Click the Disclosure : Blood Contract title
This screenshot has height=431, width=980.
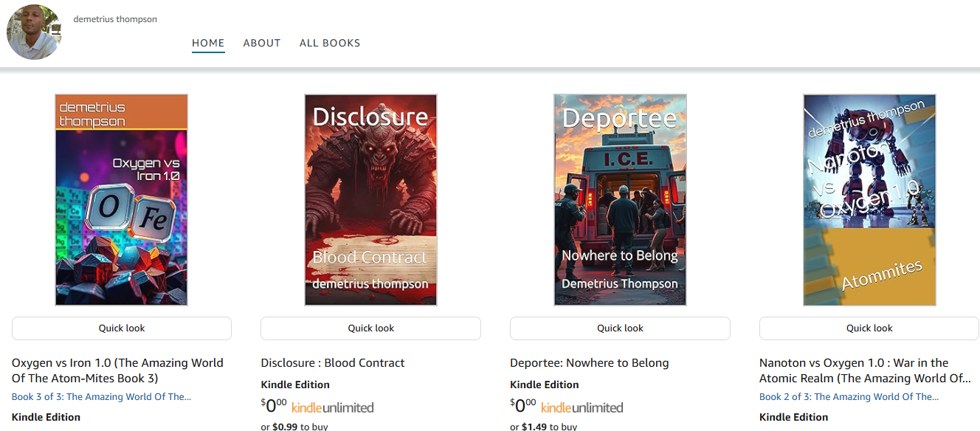pyautogui.click(x=333, y=363)
